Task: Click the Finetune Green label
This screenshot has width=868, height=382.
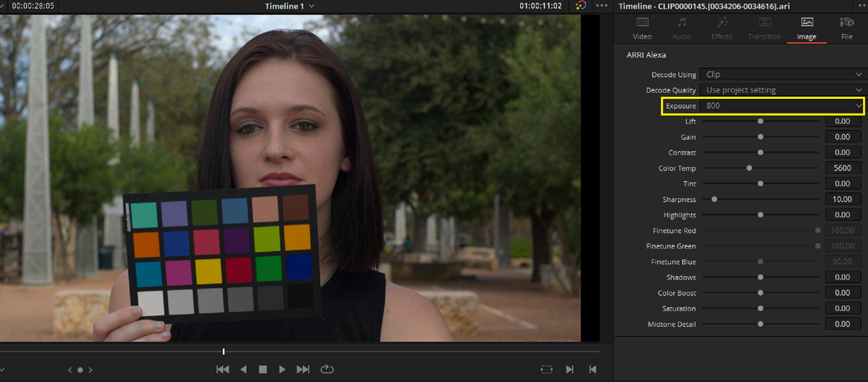Action: coord(671,246)
